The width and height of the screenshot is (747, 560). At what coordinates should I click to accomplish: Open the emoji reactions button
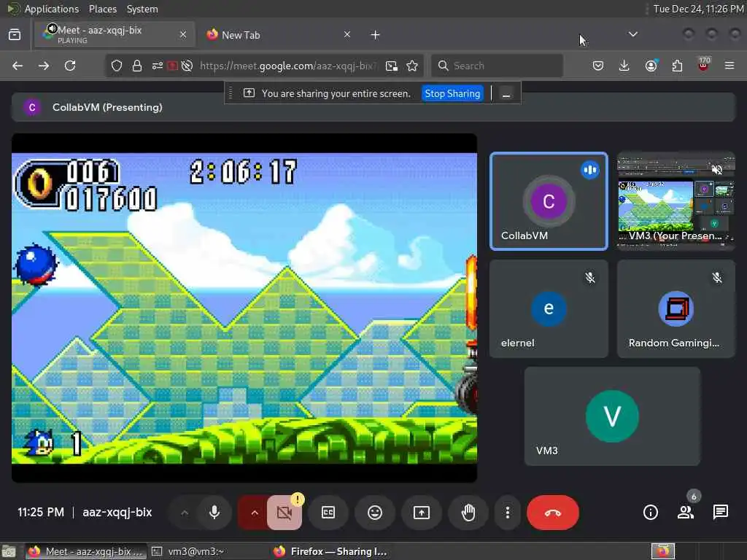[375, 513]
